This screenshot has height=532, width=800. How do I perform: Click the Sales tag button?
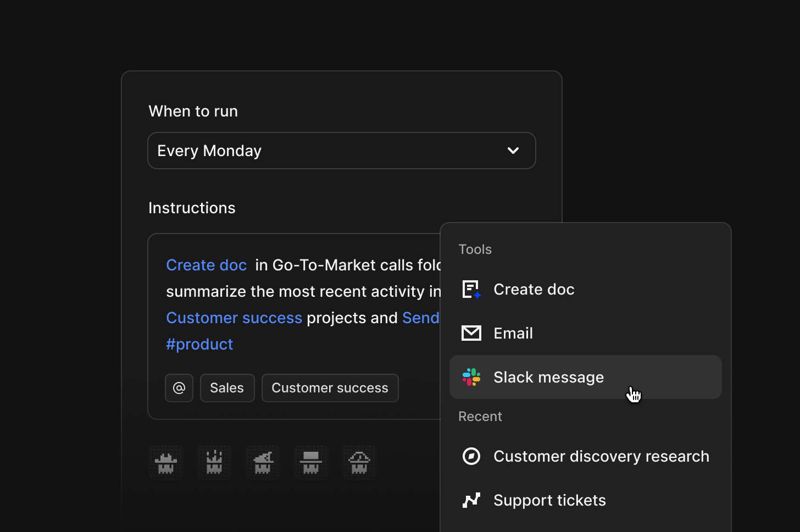[227, 388]
